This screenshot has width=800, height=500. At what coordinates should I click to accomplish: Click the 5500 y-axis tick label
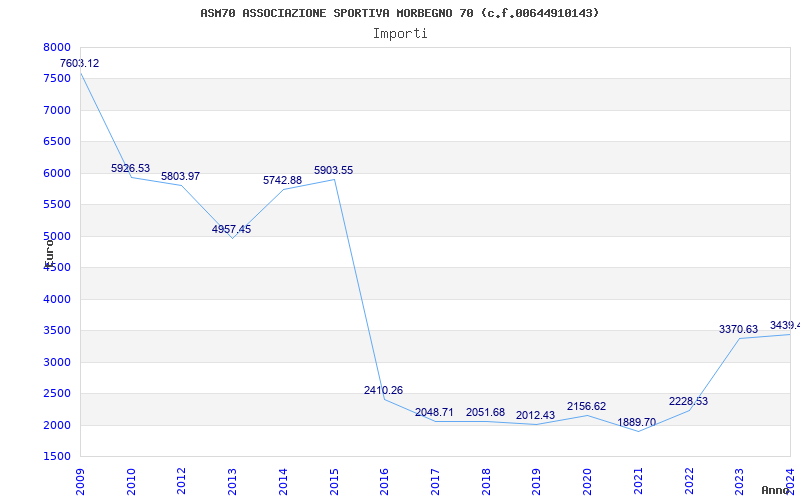[x=55, y=205]
